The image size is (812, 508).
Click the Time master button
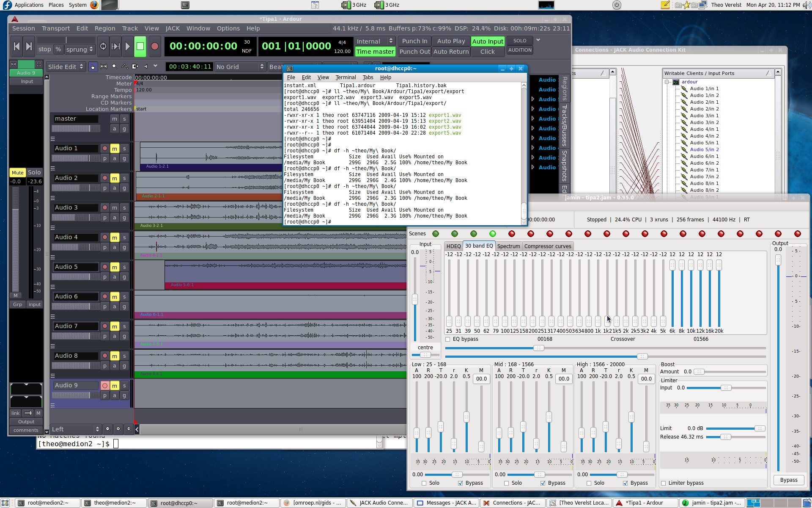pos(375,52)
